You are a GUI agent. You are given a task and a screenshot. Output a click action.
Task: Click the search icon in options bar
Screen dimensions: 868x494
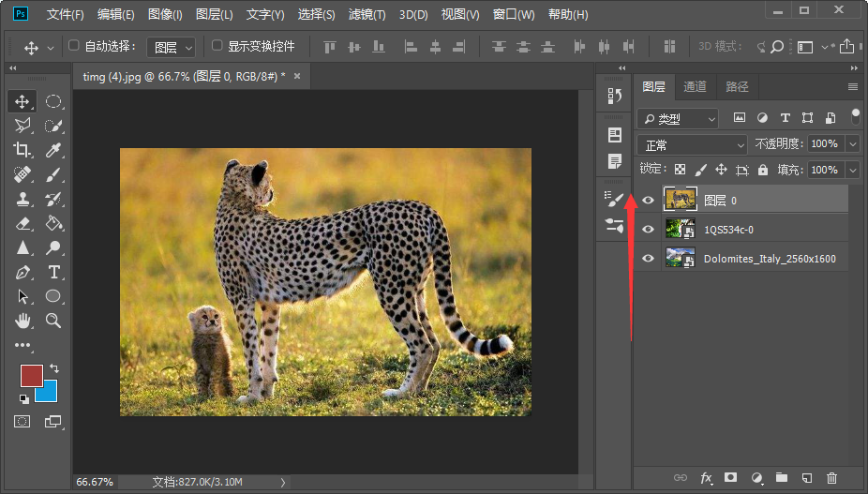(777, 47)
